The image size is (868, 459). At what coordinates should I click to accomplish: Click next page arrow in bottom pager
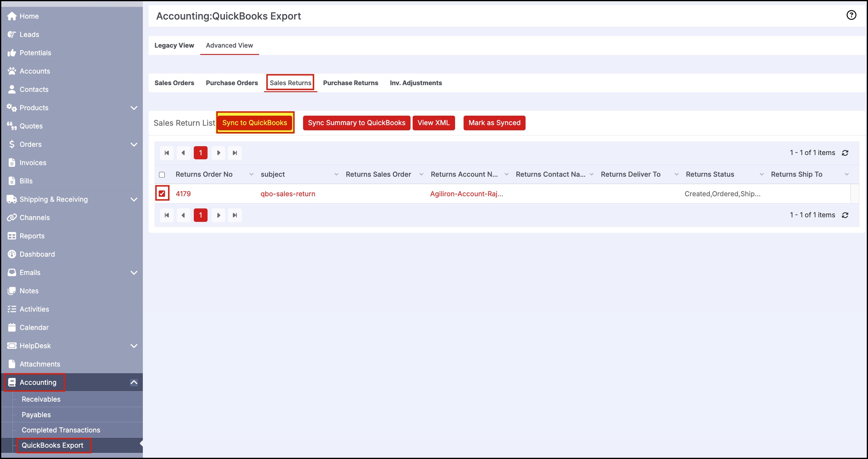point(218,215)
